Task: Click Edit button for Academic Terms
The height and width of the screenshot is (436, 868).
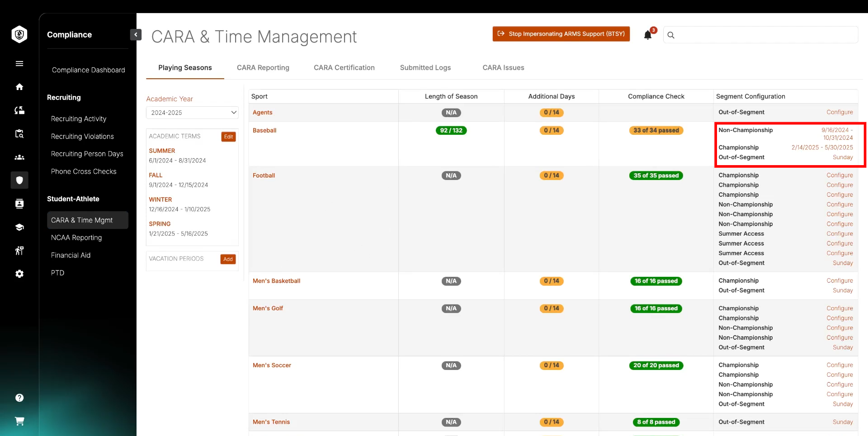Action: click(x=228, y=137)
